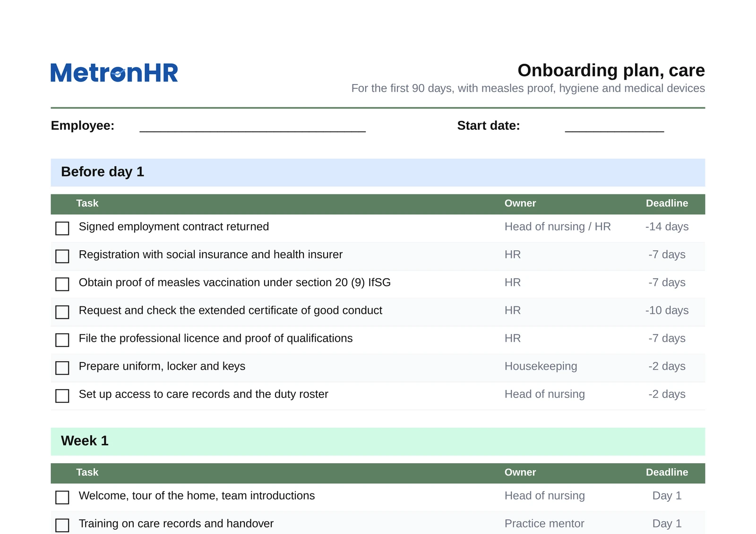Viewport: 756px width, 534px height.
Task: Check the care records access setup checkbox
Action: tap(62, 396)
